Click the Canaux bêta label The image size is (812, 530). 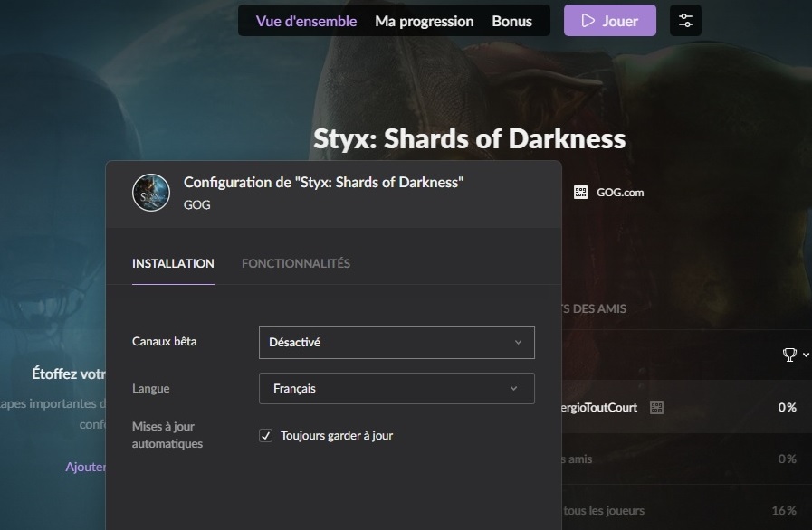tap(164, 342)
